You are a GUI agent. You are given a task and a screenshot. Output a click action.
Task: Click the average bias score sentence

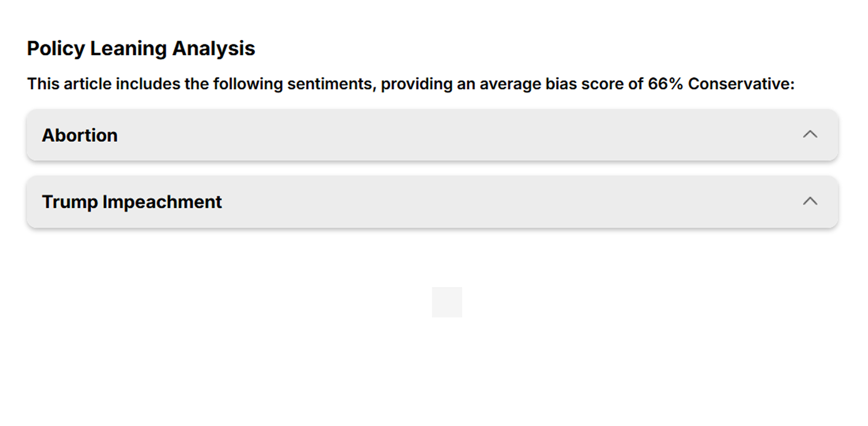pyautogui.click(x=411, y=84)
